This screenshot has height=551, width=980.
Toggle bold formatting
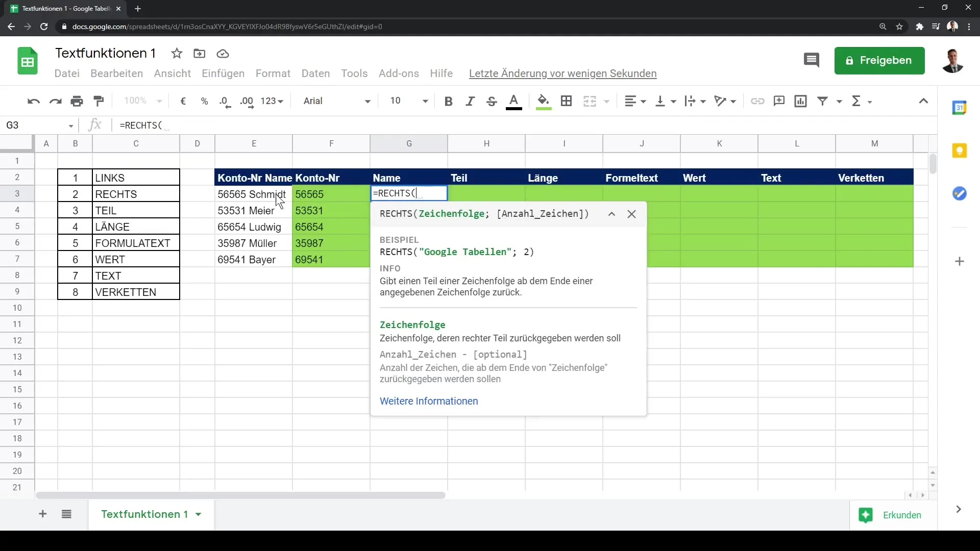coord(448,101)
